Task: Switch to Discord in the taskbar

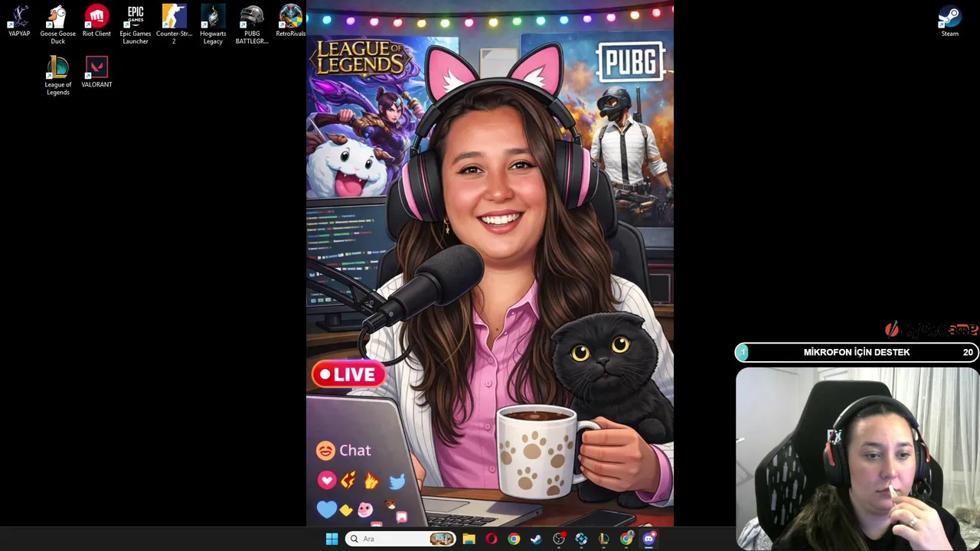Action: click(x=649, y=539)
